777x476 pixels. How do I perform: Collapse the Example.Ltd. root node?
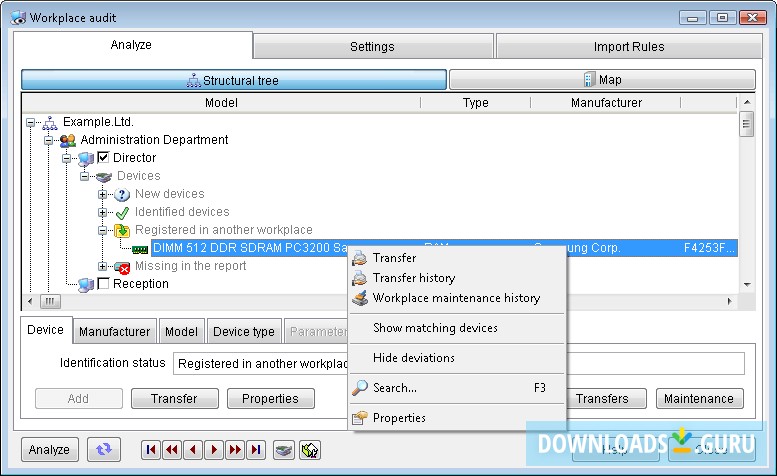point(31,122)
